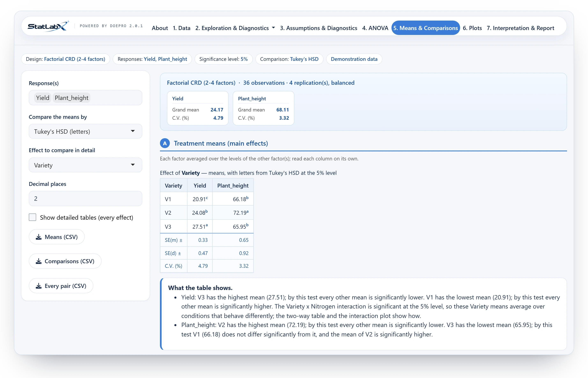Open 7. Interpretation & Report tab
This screenshot has width=588, height=378.
click(x=520, y=28)
